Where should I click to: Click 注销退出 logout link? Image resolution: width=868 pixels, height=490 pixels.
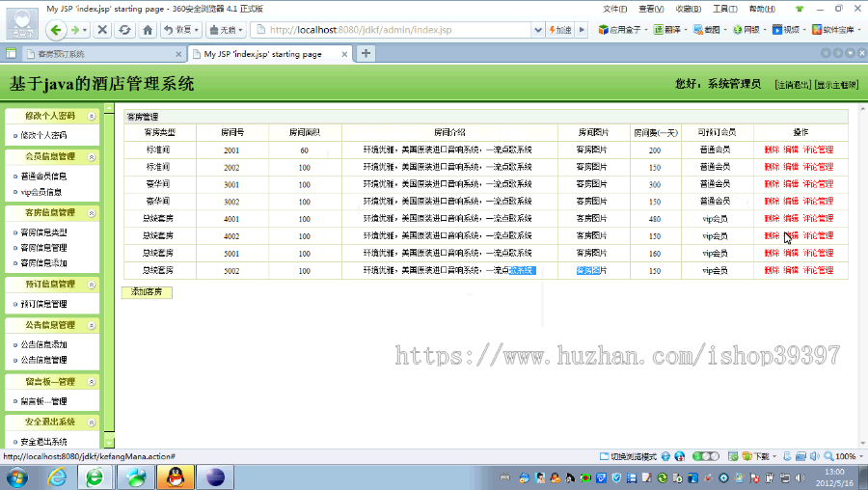coord(793,85)
